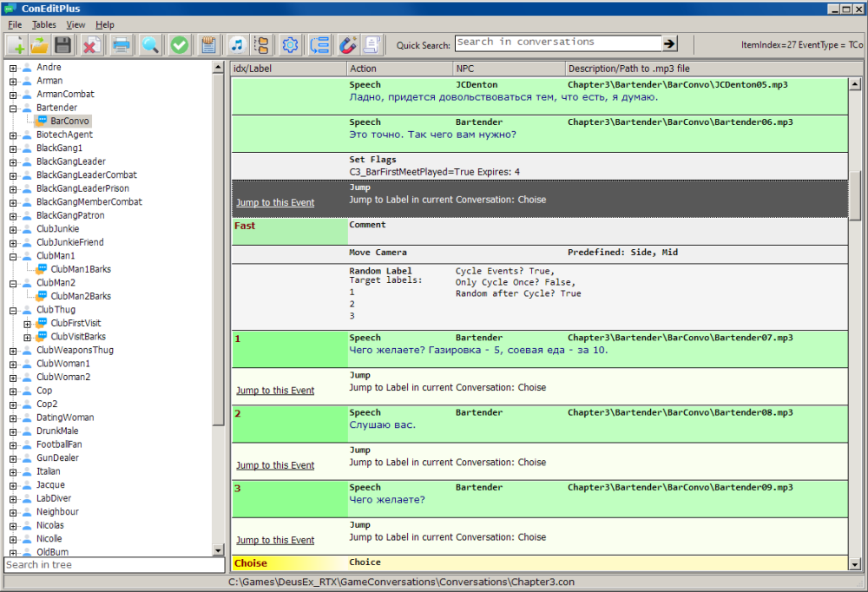Open the Tables menu
Image resolution: width=868 pixels, height=592 pixels.
pyautogui.click(x=43, y=25)
